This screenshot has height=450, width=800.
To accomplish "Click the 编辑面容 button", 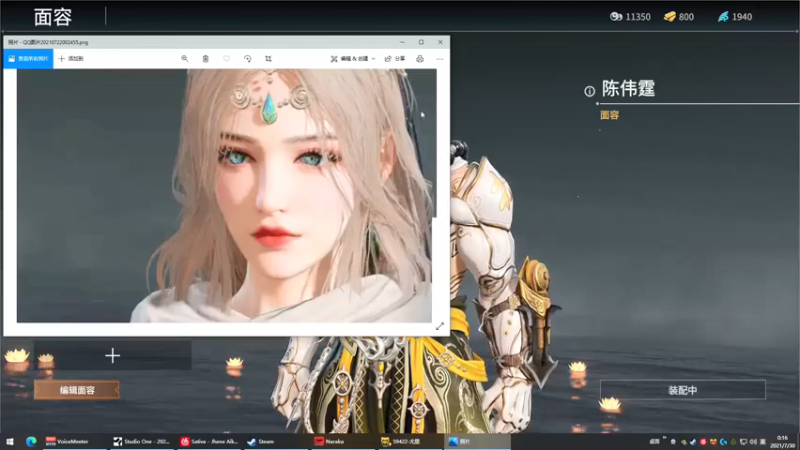I will coord(77,390).
